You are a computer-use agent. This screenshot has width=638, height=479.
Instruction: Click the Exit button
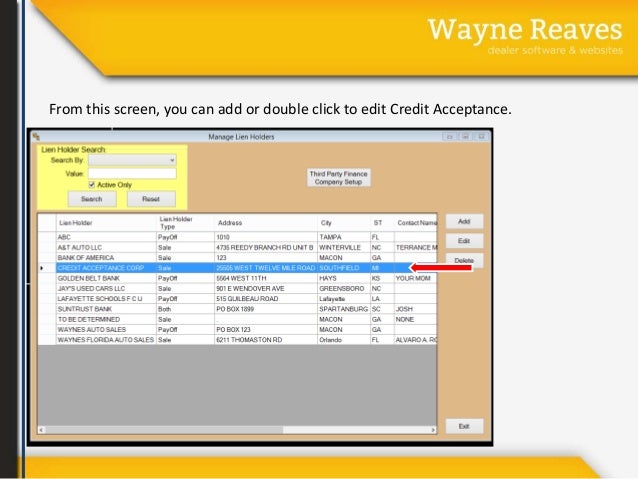point(464,426)
